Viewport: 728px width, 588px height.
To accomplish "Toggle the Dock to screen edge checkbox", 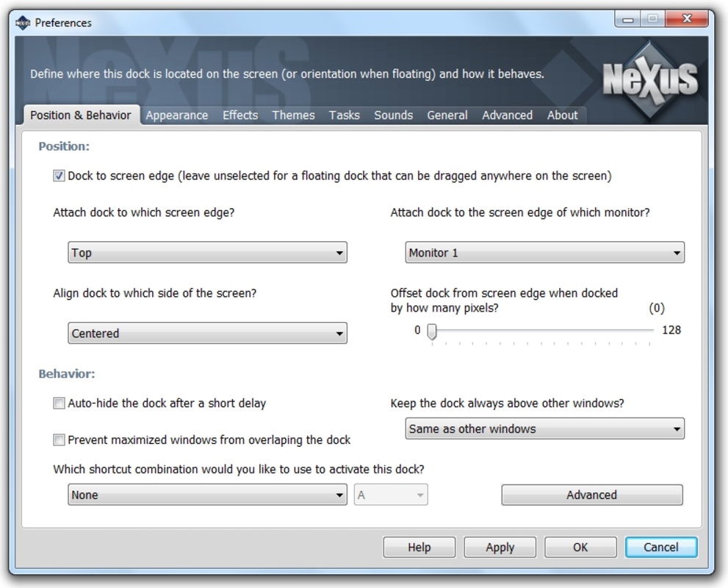I will coord(59,176).
